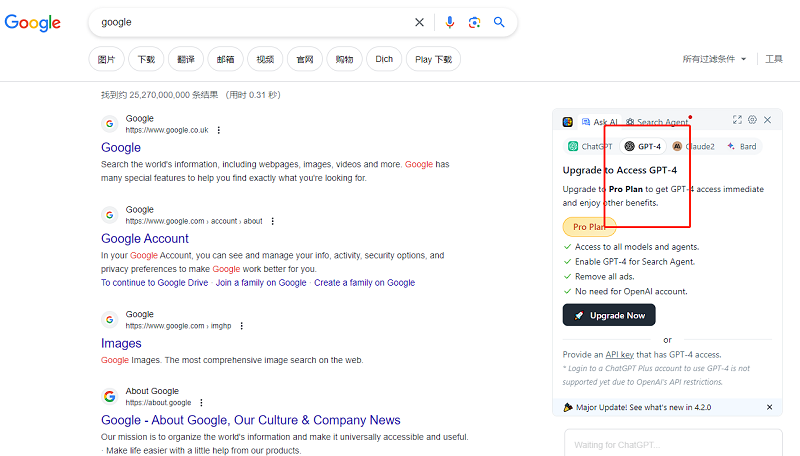Open more options for Google Account result
The width and height of the screenshot is (800, 456).
pyautogui.click(x=272, y=221)
